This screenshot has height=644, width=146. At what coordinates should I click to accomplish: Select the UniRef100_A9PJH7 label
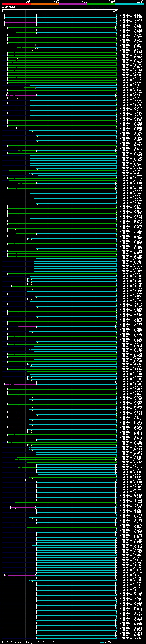tap(131, 540)
